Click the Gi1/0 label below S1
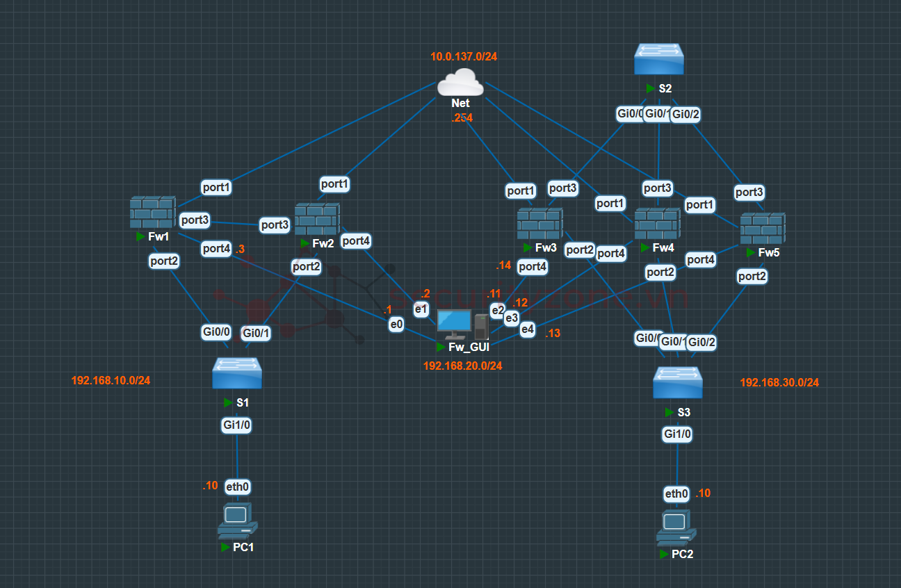Screen dimensions: 901x588 236,425
